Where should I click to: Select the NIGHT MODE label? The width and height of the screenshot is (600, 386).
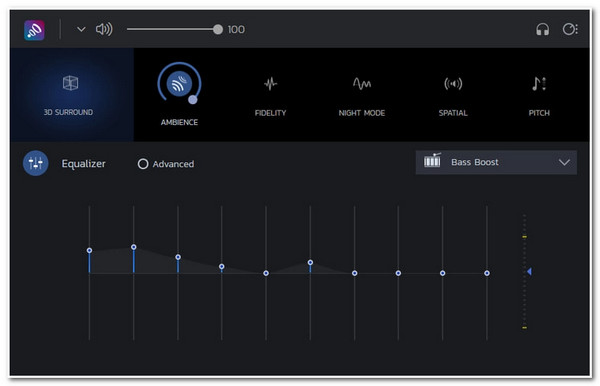click(362, 113)
